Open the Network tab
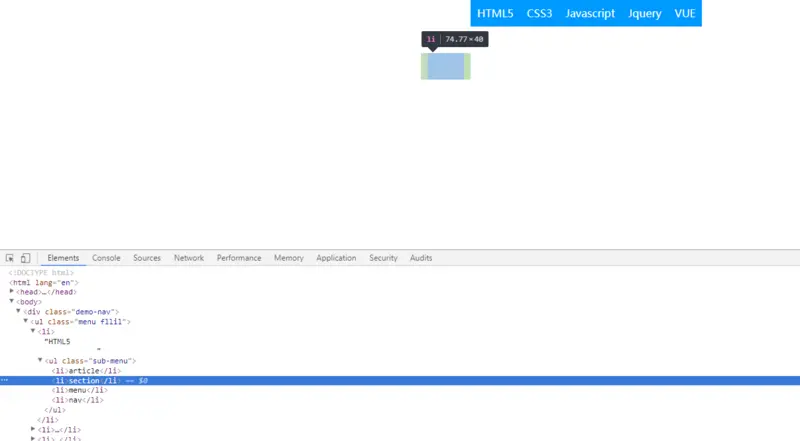This screenshot has height=441, width=800. pos(189,258)
